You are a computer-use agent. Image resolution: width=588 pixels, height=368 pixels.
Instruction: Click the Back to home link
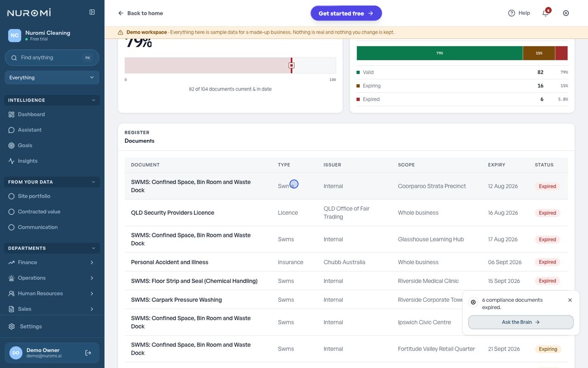point(141,13)
